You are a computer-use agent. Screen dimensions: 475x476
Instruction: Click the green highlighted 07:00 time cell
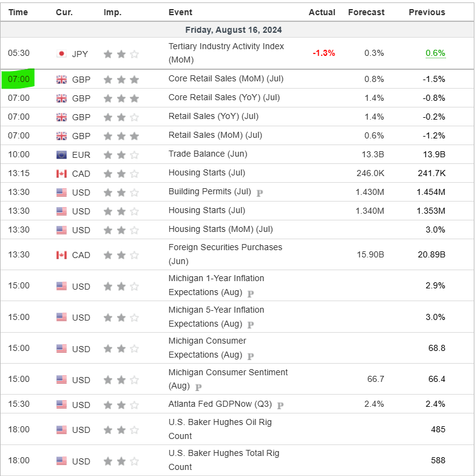[18, 79]
